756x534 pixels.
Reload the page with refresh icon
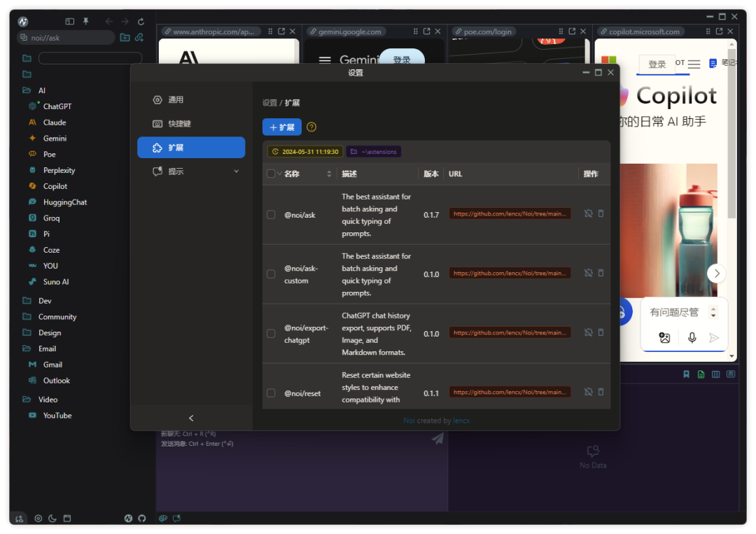pos(141,21)
